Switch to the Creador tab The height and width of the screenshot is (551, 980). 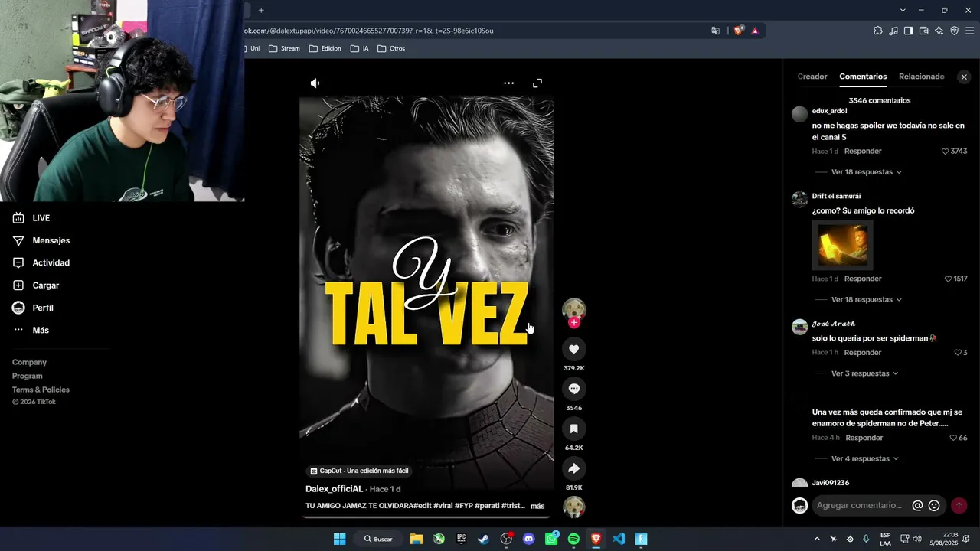click(x=812, y=77)
